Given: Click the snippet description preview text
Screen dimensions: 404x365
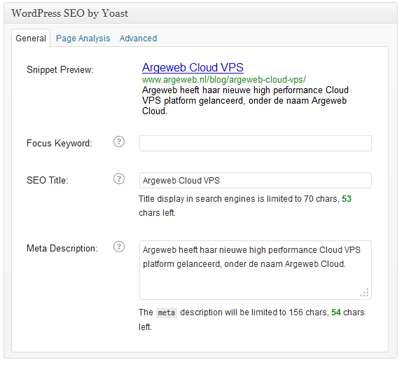Looking at the screenshot, I should click(245, 100).
